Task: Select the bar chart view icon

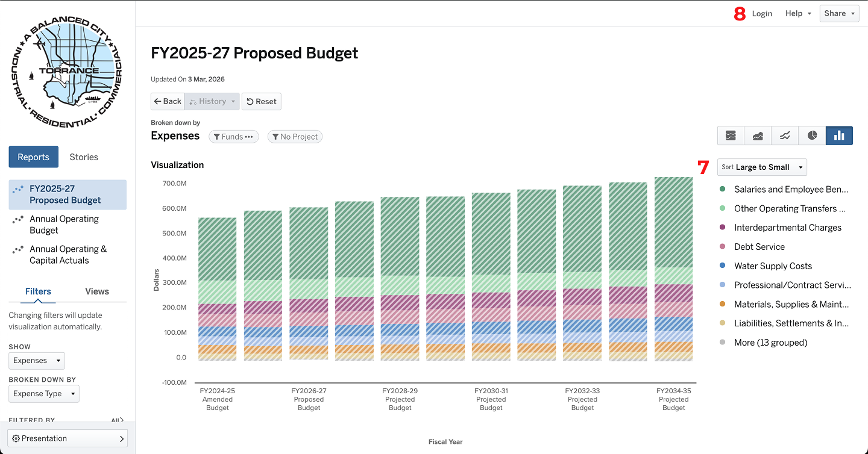Action: point(839,135)
